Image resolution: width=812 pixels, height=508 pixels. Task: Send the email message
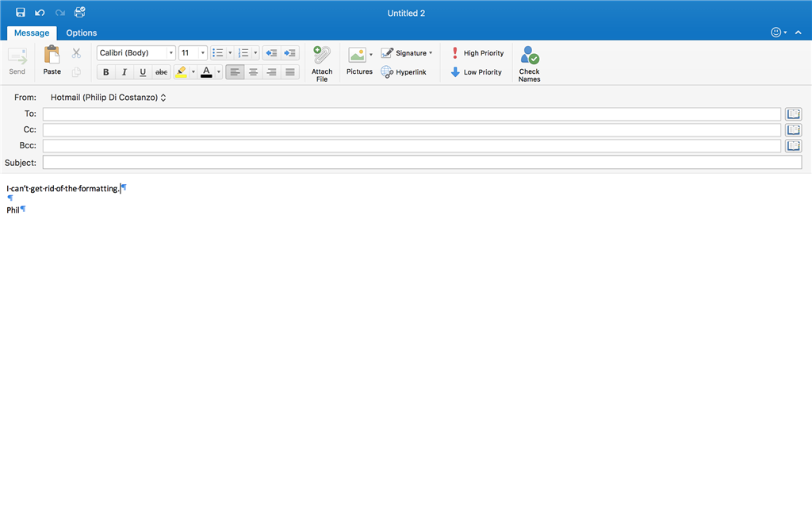click(17, 62)
